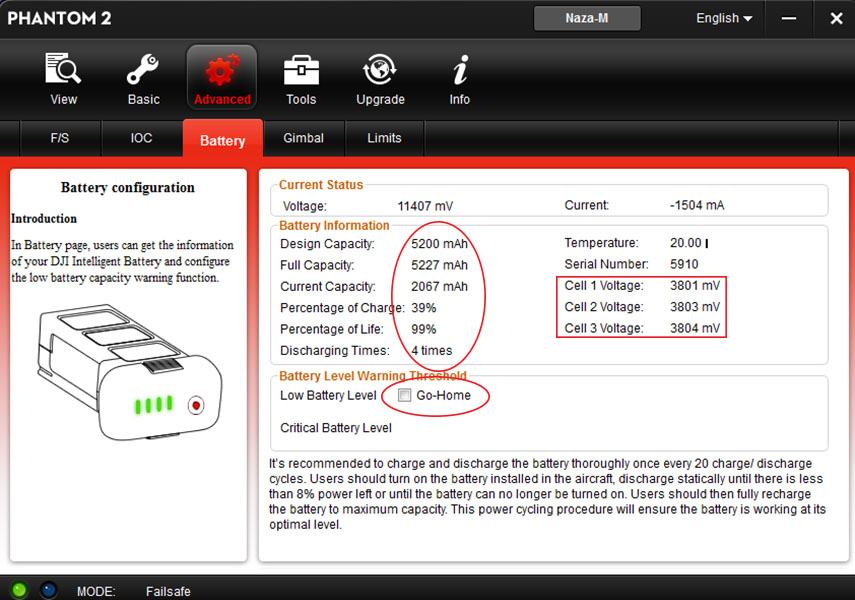855x600 pixels.
Task: Click the battery illustration image
Action: (130, 372)
